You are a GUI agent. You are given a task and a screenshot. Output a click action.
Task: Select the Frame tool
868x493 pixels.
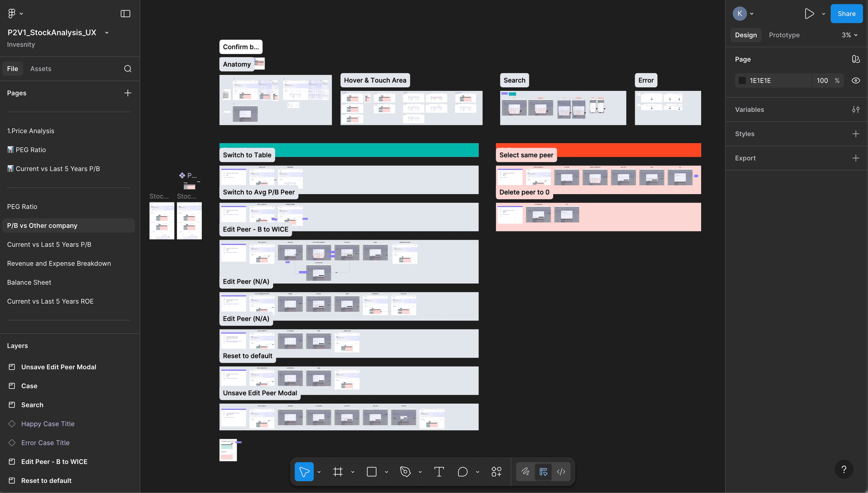337,472
